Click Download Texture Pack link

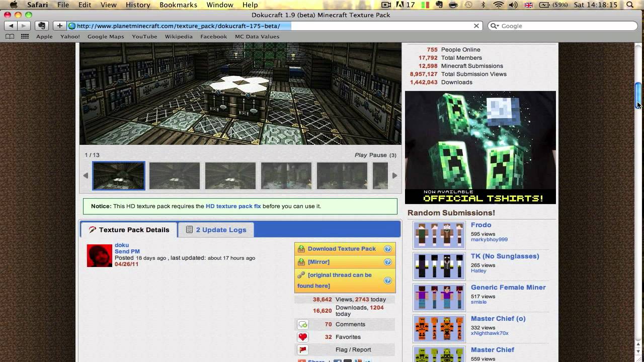(342, 249)
